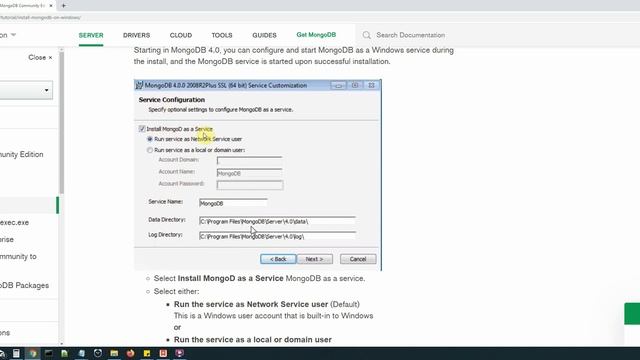Click the MongoDB installer title bar icon
The width and height of the screenshot is (640, 360).
pyautogui.click(x=139, y=85)
